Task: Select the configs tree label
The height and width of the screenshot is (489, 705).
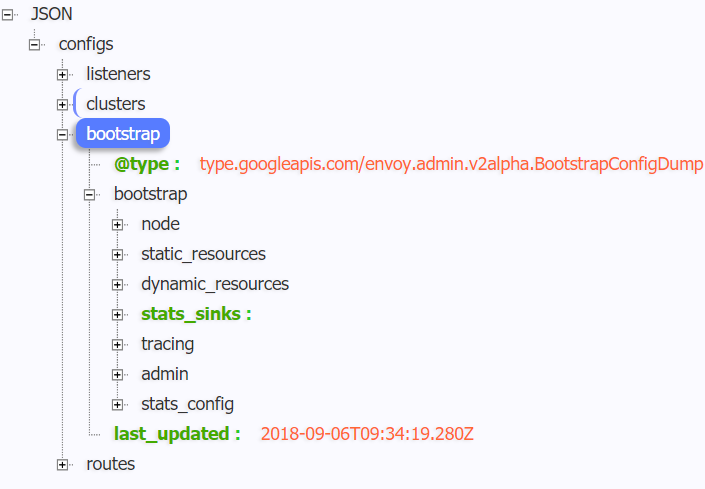Action: tap(86, 44)
